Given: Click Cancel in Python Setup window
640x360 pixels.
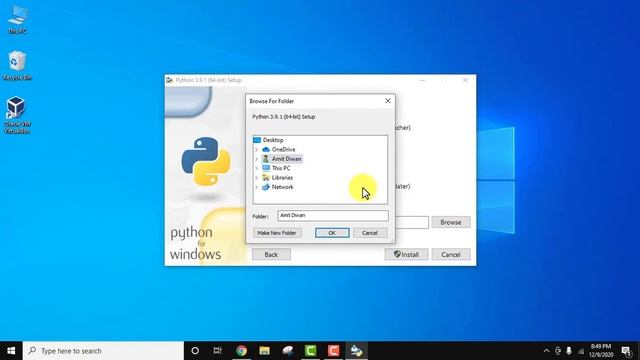Looking at the screenshot, I should (x=451, y=254).
